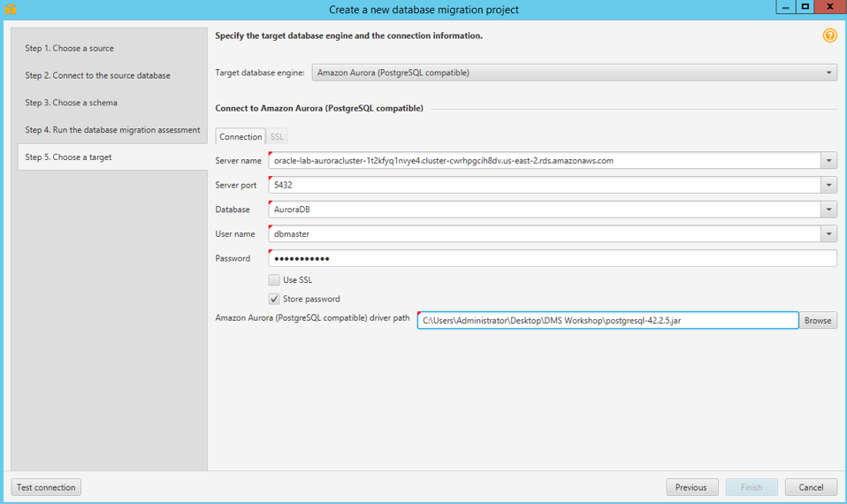The height and width of the screenshot is (504, 847).
Task: Switch to the Connection tab
Action: pyautogui.click(x=240, y=137)
